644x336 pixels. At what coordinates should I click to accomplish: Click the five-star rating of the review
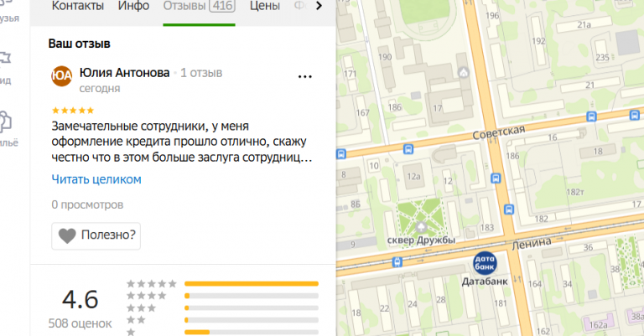(x=73, y=111)
